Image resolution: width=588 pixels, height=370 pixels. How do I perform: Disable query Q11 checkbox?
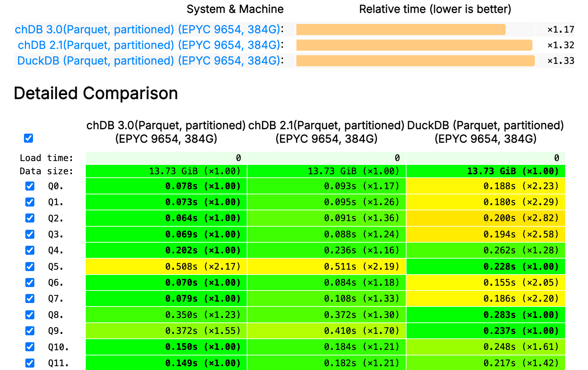click(30, 363)
